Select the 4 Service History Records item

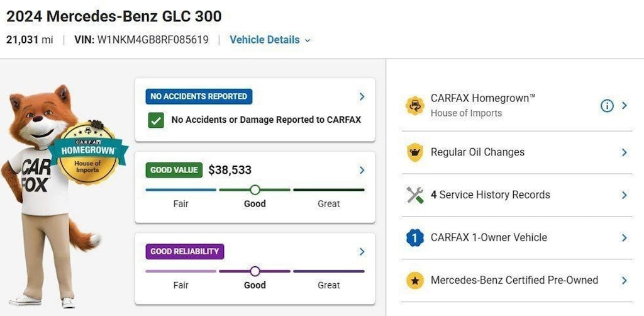(517, 195)
